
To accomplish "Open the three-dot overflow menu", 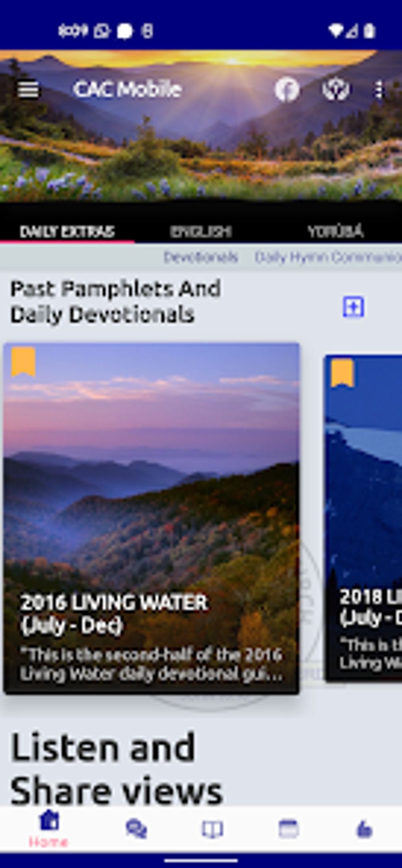I will 379,90.
